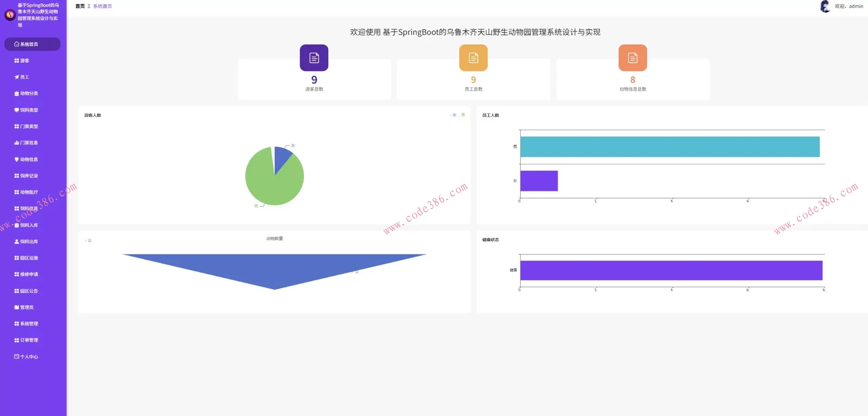Toggle the 女 legend in the 游客人数 chart

pos(453,115)
